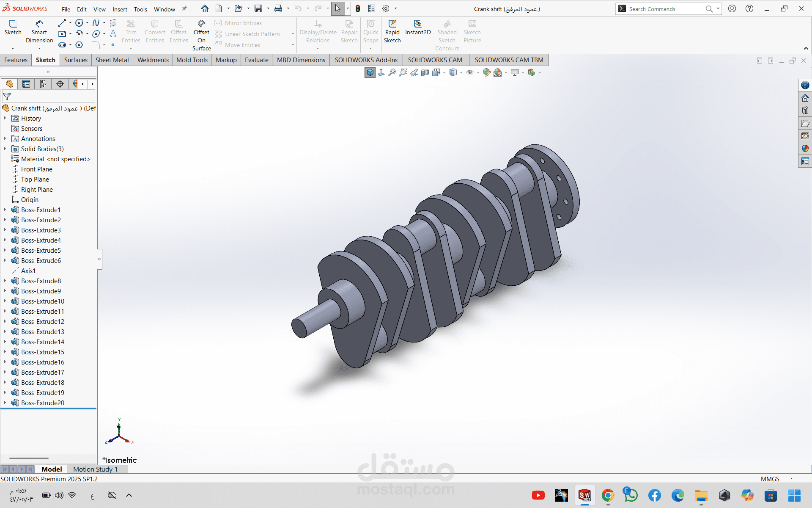The height and width of the screenshot is (508, 812).
Task: Open the Options gear icon
Action: (x=386, y=8)
